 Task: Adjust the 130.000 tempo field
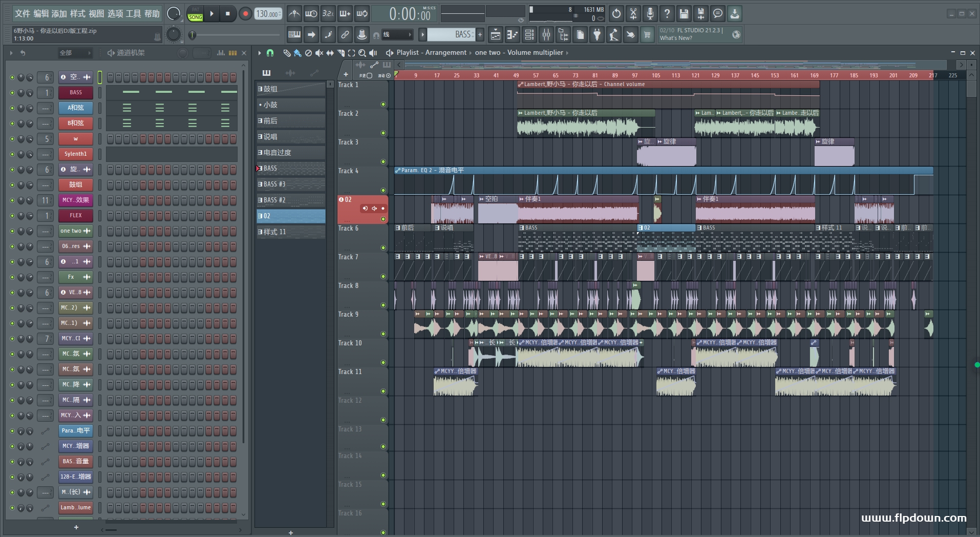click(x=268, y=14)
